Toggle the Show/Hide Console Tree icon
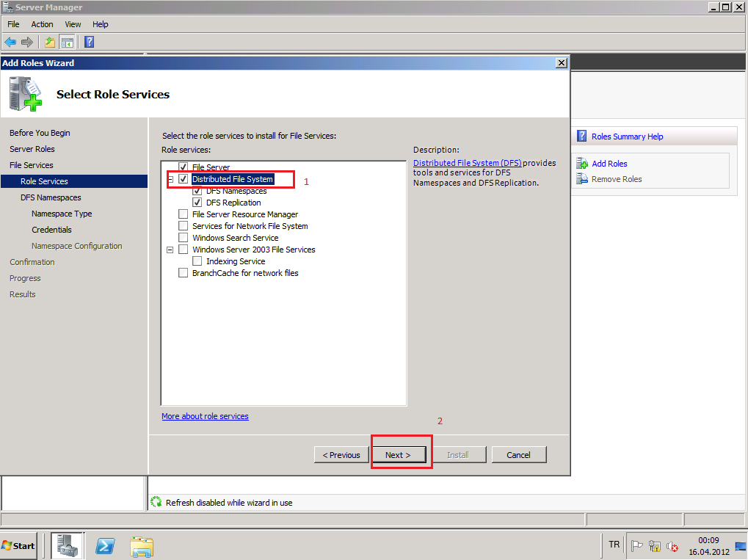Viewport: 748px width, 560px height. pos(68,42)
